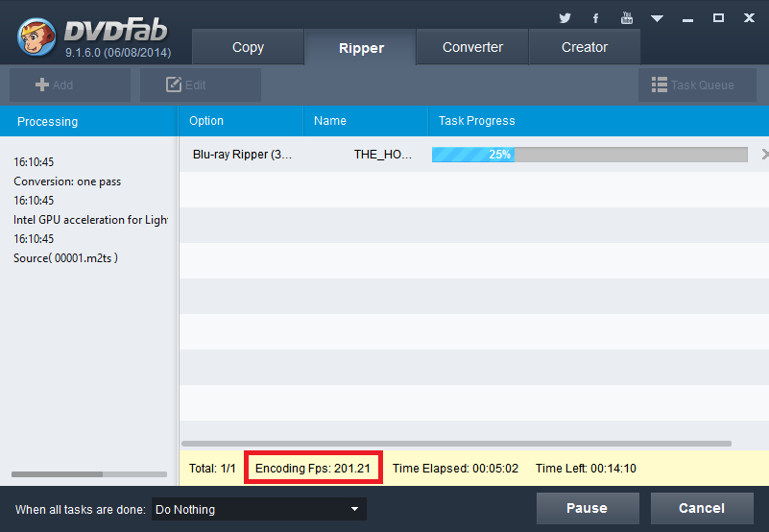Switch to the Ripper tab
The image size is (769, 532).
coord(360,48)
